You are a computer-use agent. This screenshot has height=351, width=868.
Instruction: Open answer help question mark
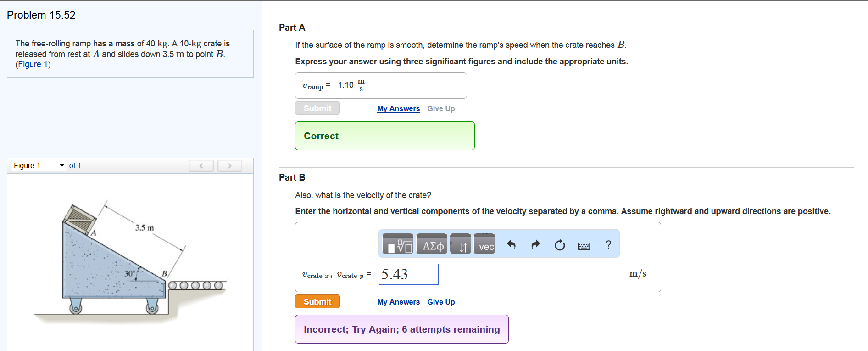point(608,244)
